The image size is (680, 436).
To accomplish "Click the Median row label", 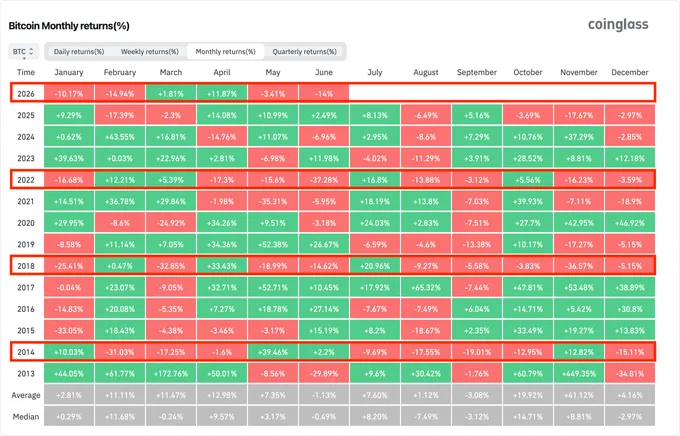I will point(26,416).
